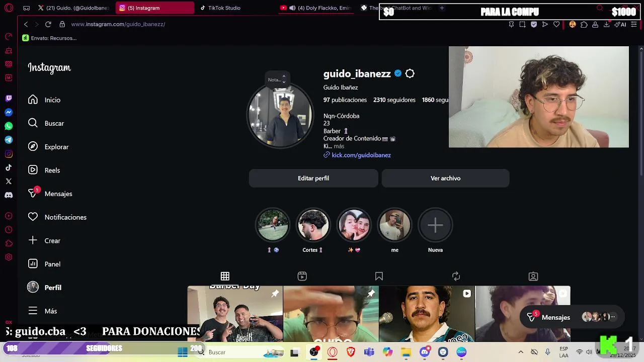The width and height of the screenshot is (644, 362).
Task: Open Messenger in the Opera sidebar
Action: [9, 113]
